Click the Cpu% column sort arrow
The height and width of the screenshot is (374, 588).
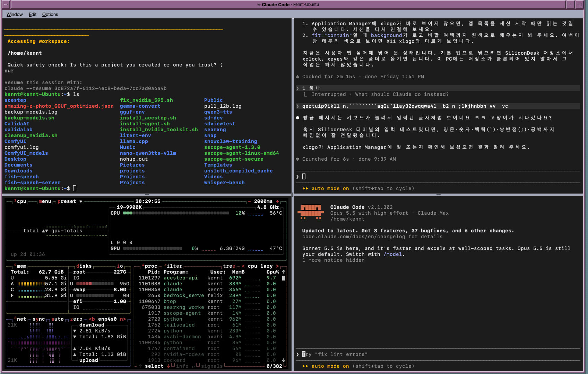coord(284,272)
